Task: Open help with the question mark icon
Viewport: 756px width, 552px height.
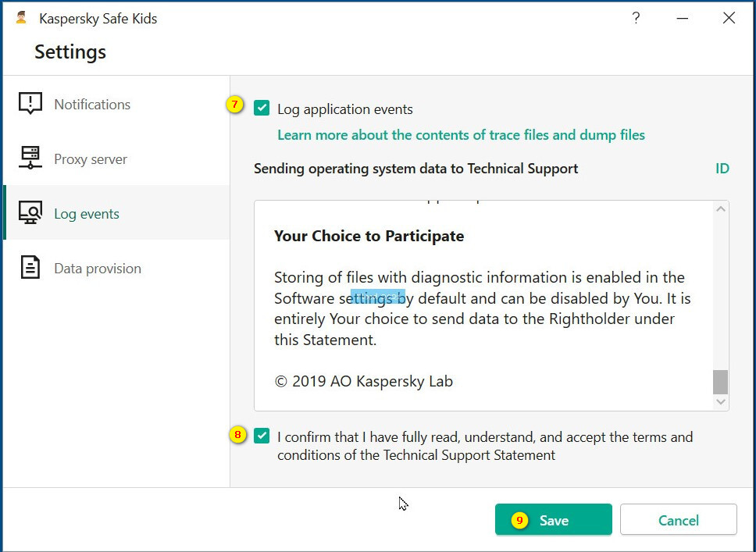Action: pyautogui.click(x=636, y=18)
